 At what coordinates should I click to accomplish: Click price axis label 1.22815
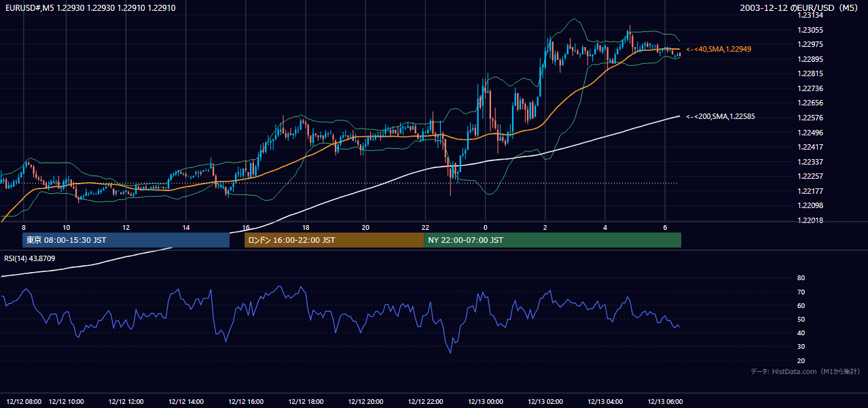pyautogui.click(x=810, y=73)
